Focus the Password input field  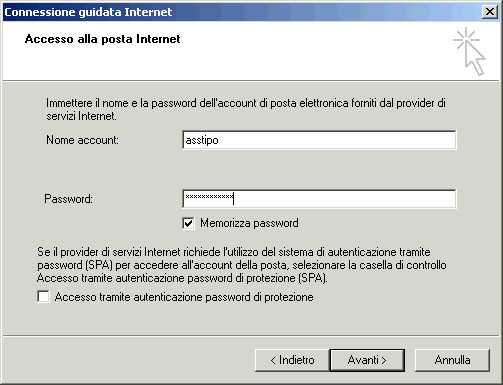point(319,199)
